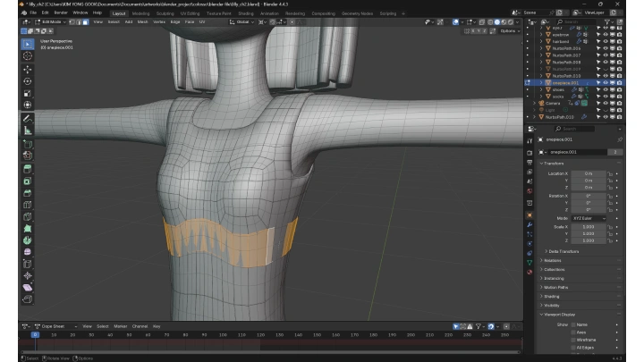Open the Object Data mesh properties tab
Screen dimensions: 644x362
click(530, 263)
